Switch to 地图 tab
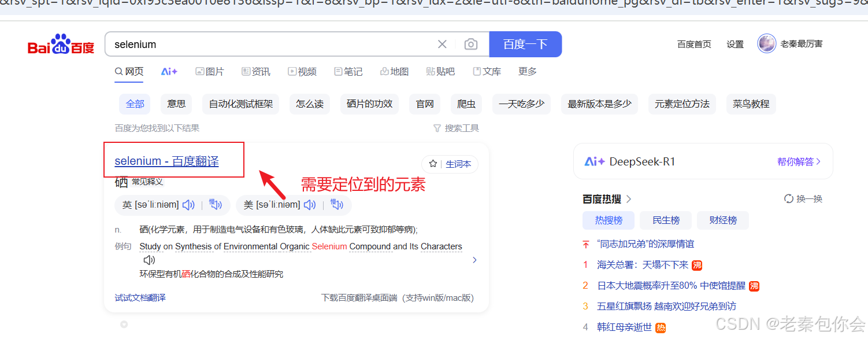The width and height of the screenshot is (868, 339). (x=395, y=72)
